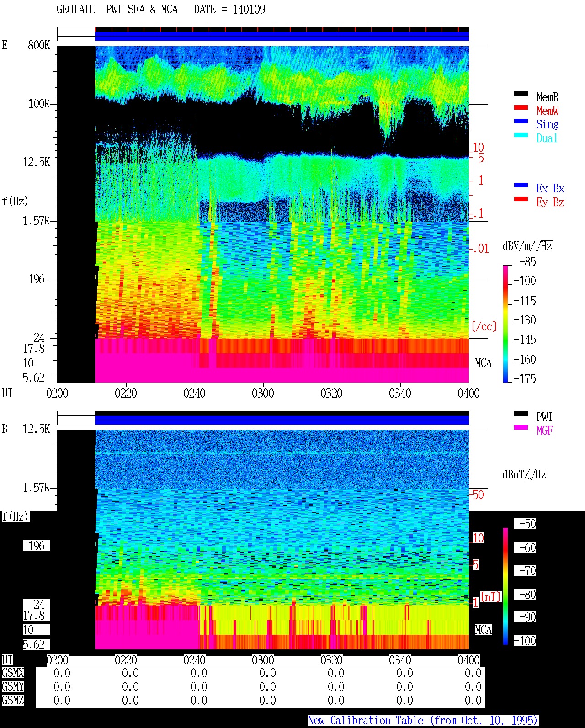Click the dBnT/√Hz unit label
585x728 pixels.
tap(525, 474)
